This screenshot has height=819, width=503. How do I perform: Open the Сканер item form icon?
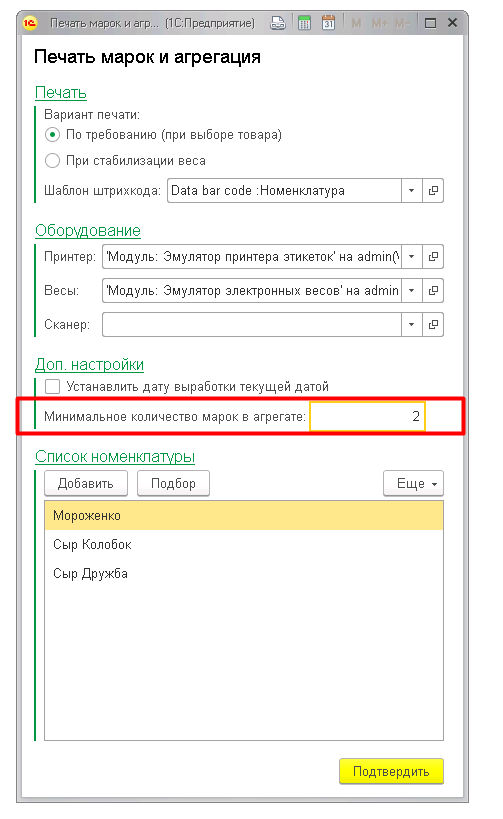point(433,324)
